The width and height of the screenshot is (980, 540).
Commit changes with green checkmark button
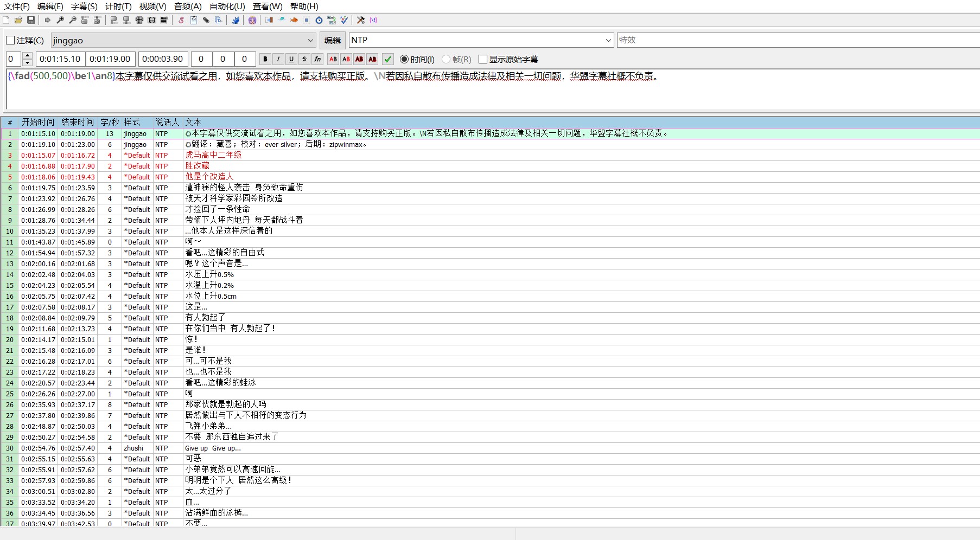click(388, 59)
